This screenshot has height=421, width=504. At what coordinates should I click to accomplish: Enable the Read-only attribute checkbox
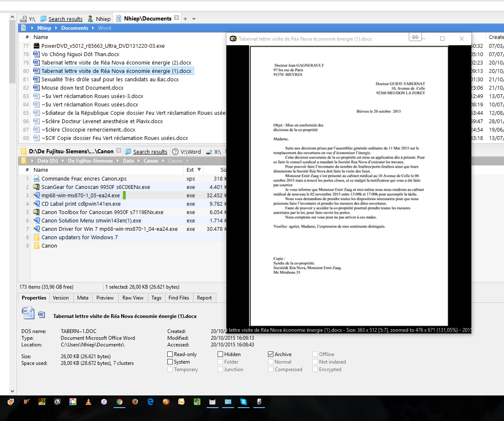pyautogui.click(x=170, y=354)
